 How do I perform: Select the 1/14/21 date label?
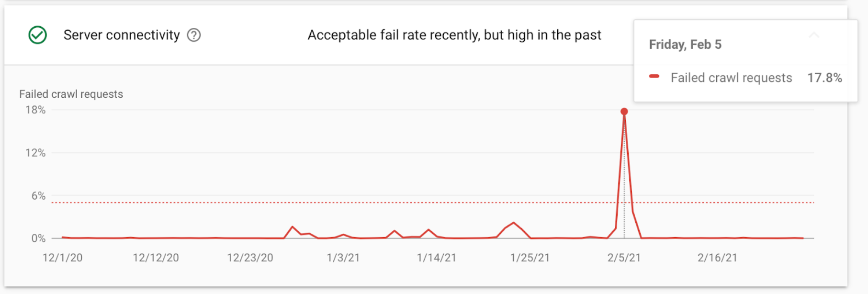436,258
